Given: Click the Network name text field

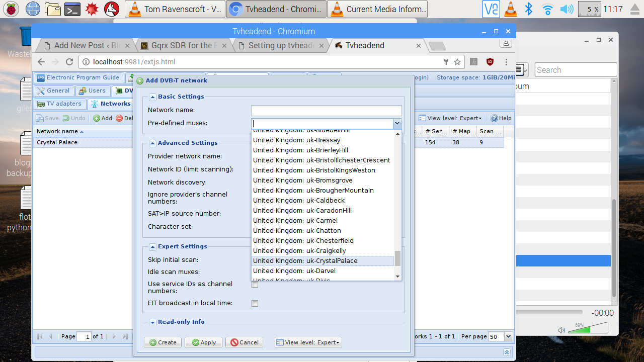Looking at the screenshot, I should click(x=326, y=110).
